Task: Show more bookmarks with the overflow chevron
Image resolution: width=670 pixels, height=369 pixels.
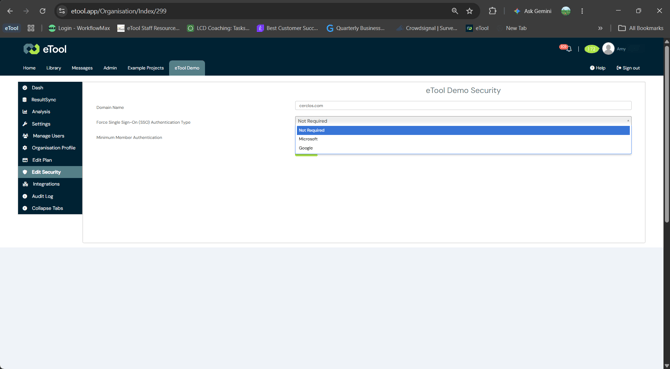Action: pos(600,28)
